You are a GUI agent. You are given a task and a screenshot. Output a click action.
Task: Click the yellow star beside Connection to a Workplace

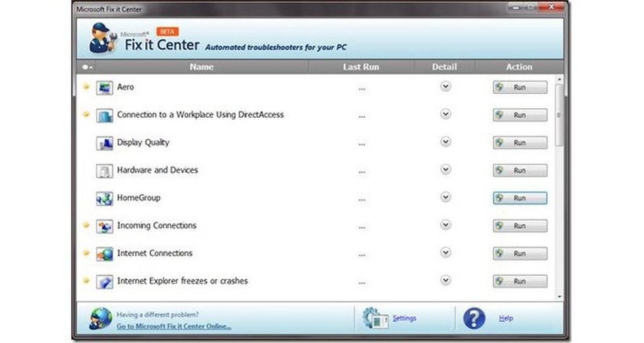(x=86, y=114)
